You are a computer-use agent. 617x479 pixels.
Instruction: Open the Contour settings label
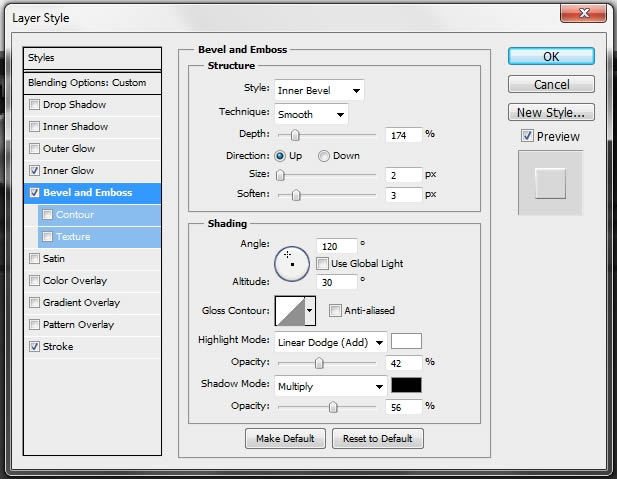click(75, 215)
